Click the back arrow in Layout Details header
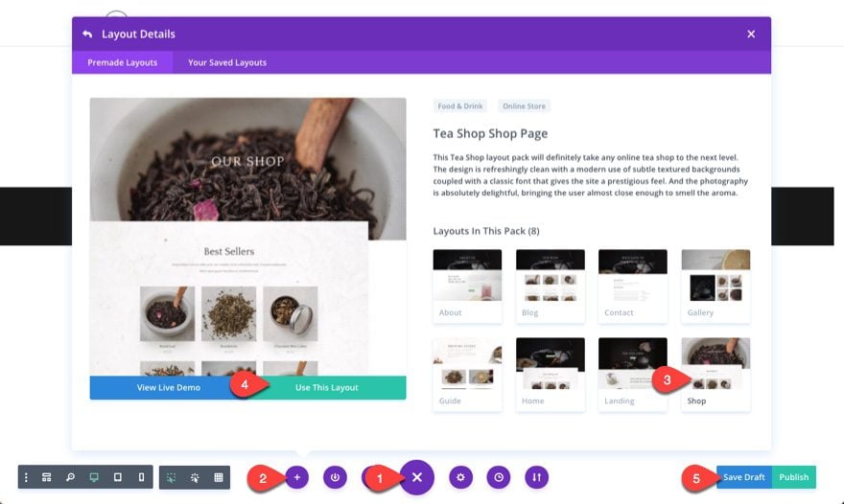 tap(87, 34)
